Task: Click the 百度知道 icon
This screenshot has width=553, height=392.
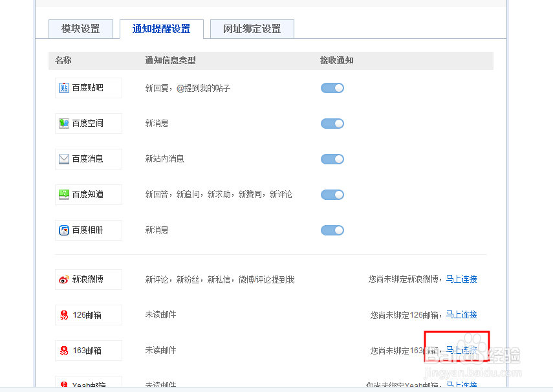Action: pyautogui.click(x=64, y=195)
